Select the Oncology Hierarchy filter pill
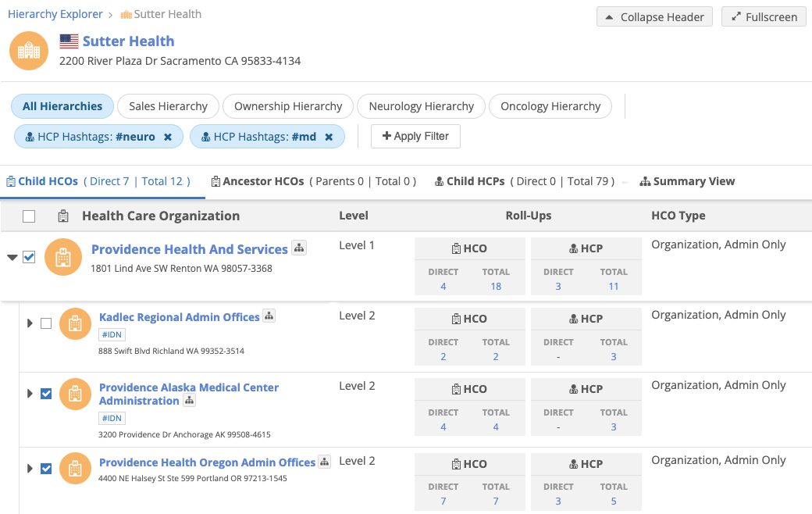The height and width of the screenshot is (514, 812). tap(550, 106)
